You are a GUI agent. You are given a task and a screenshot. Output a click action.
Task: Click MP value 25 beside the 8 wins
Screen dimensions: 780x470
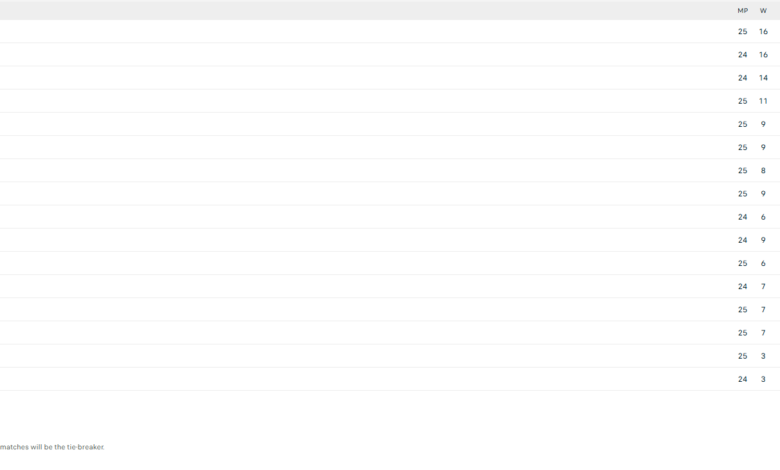pos(742,171)
